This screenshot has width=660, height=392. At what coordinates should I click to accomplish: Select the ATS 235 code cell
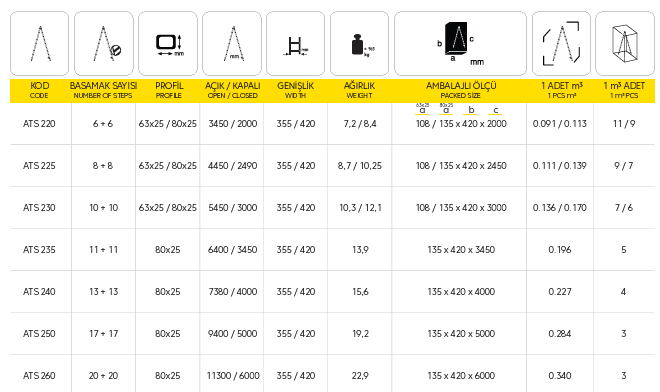pyautogui.click(x=39, y=250)
